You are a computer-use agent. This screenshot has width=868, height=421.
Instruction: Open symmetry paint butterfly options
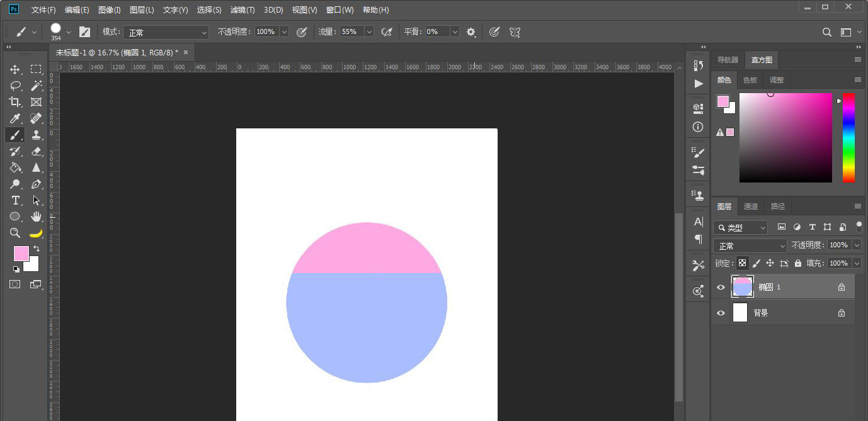point(515,32)
